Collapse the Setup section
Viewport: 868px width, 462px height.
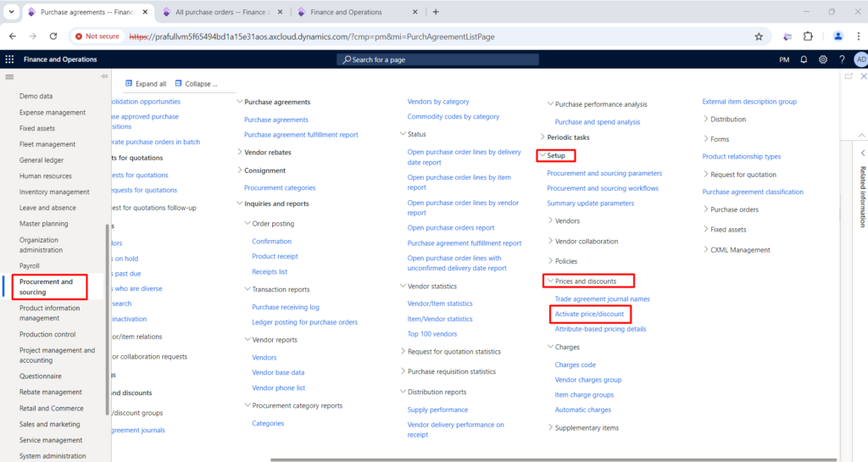tap(542, 155)
